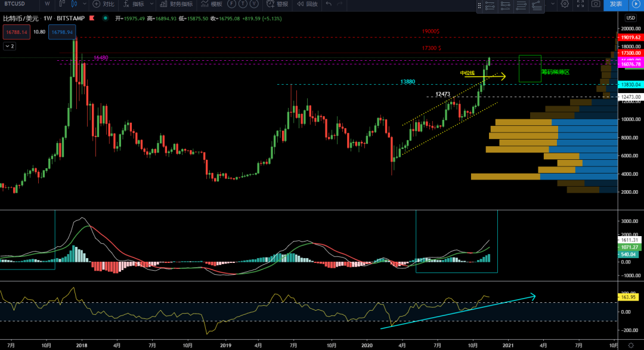Expand the collapsed indicators legend showing 2
Screen dimensions: 644x350
pyautogui.click(x=10, y=46)
